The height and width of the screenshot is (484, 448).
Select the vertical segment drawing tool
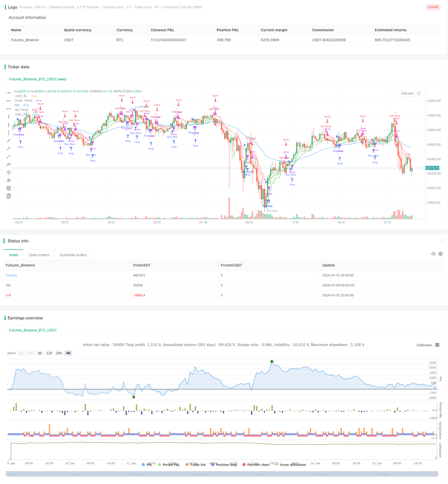tap(9, 132)
